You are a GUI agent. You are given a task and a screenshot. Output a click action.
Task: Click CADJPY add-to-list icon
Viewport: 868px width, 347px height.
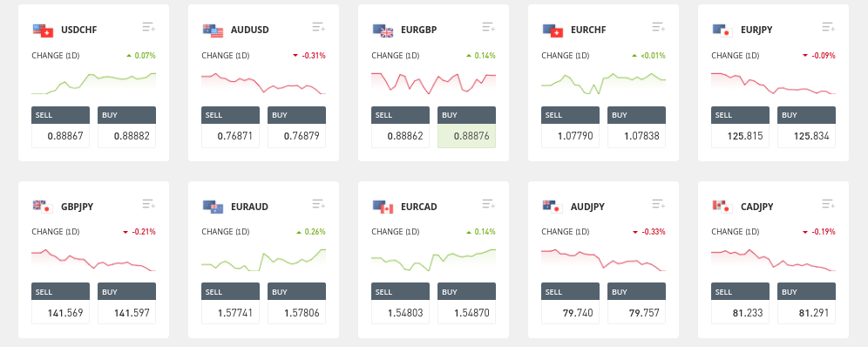(829, 204)
